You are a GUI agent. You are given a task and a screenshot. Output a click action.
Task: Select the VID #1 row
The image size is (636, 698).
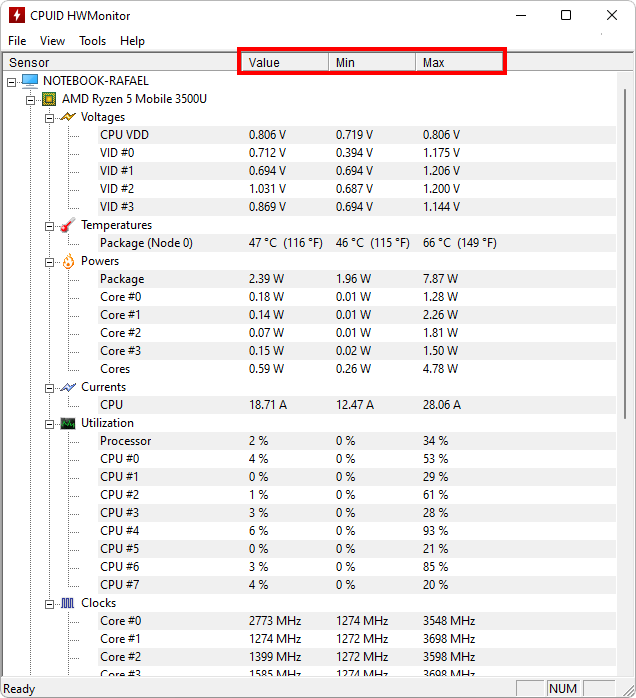coord(357,171)
